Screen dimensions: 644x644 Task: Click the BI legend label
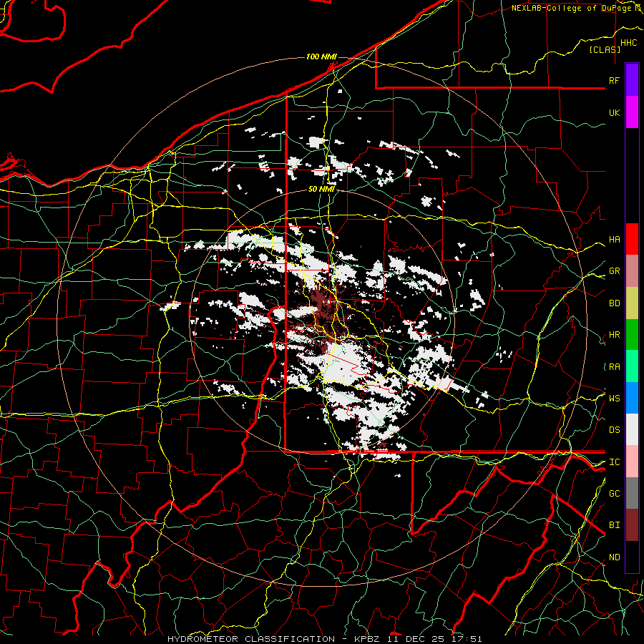tap(614, 525)
